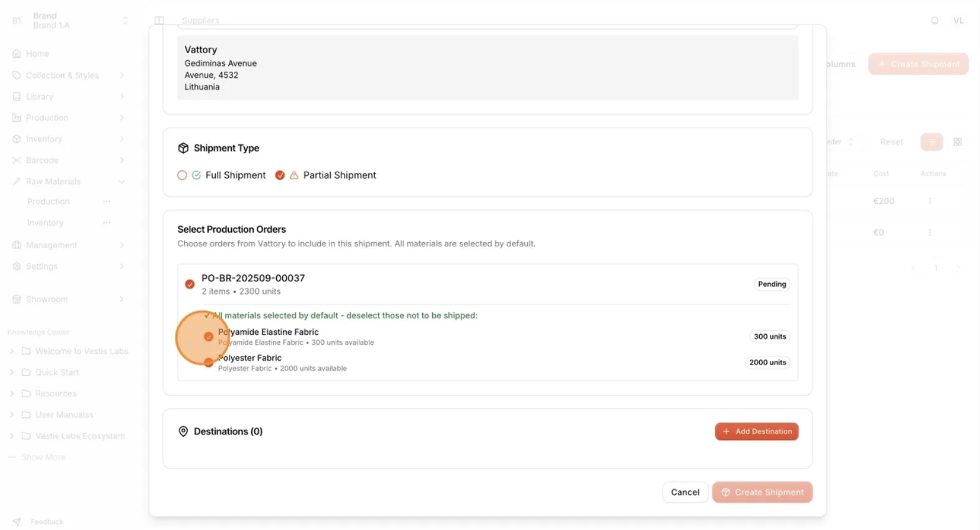This screenshot has height=530, width=980.
Task: Open actions menu for the €0 row
Action: click(930, 232)
